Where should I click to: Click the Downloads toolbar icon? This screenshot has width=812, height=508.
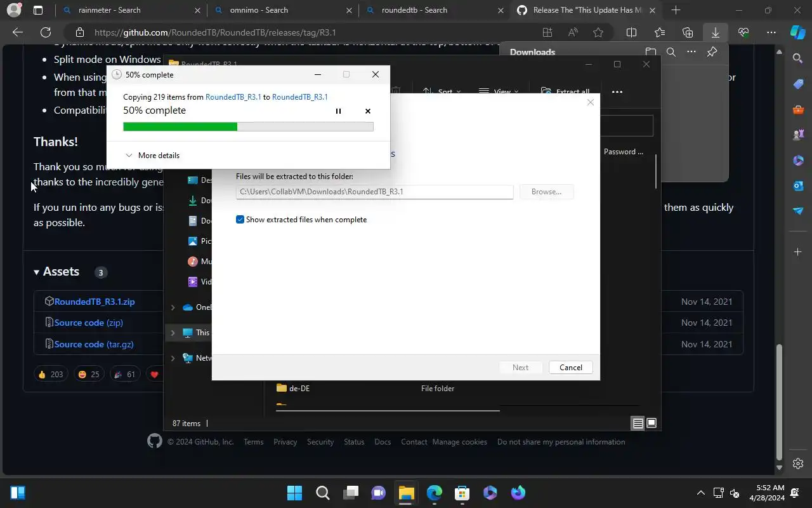click(x=716, y=32)
